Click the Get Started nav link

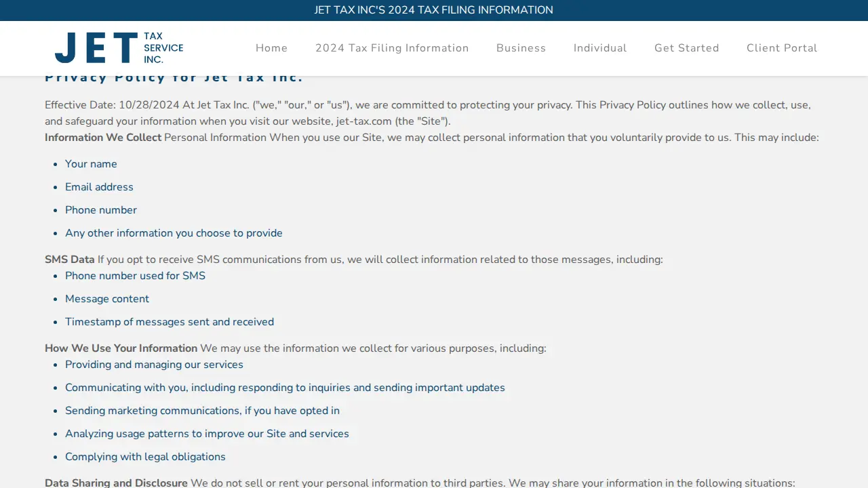(x=687, y=48)
